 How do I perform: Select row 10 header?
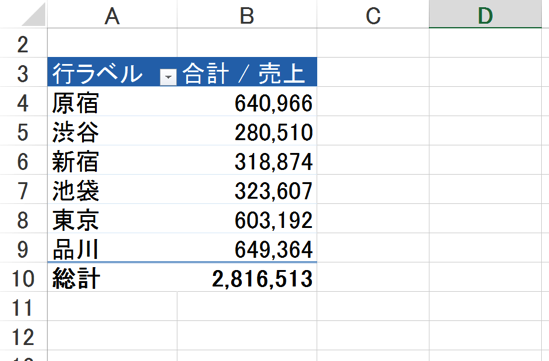[x=23, y=277]
